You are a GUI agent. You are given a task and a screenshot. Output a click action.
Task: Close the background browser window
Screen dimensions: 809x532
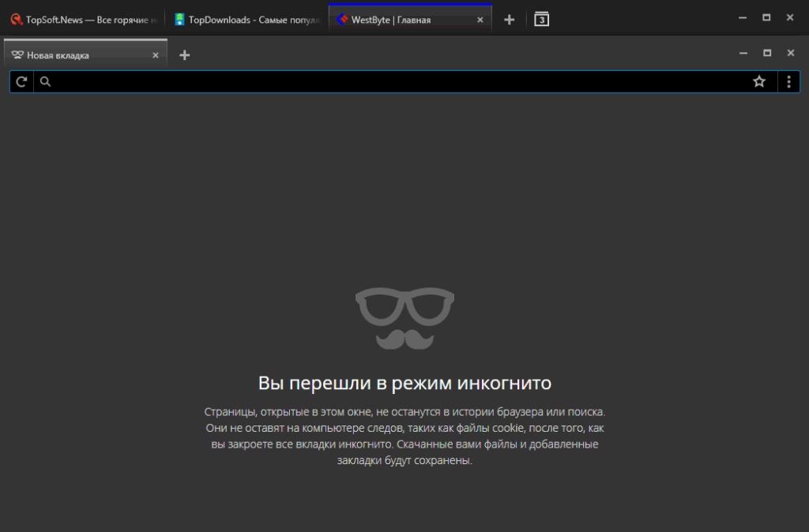coord(790,17)
